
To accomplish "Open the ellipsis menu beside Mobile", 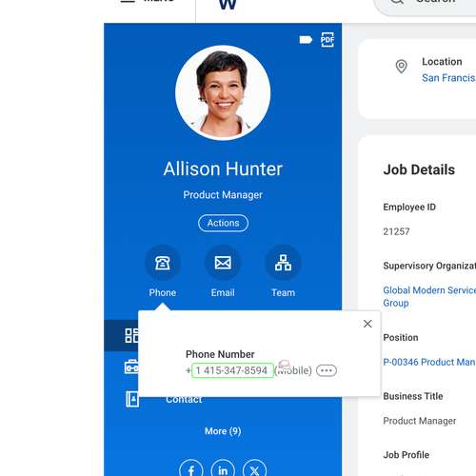I will tap(327, 370).
